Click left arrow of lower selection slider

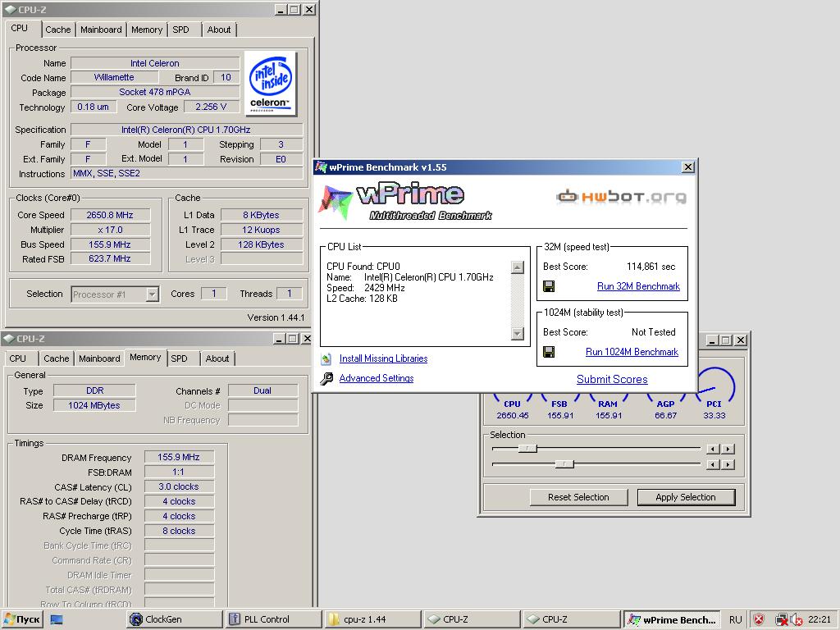(x=713, y=464)
